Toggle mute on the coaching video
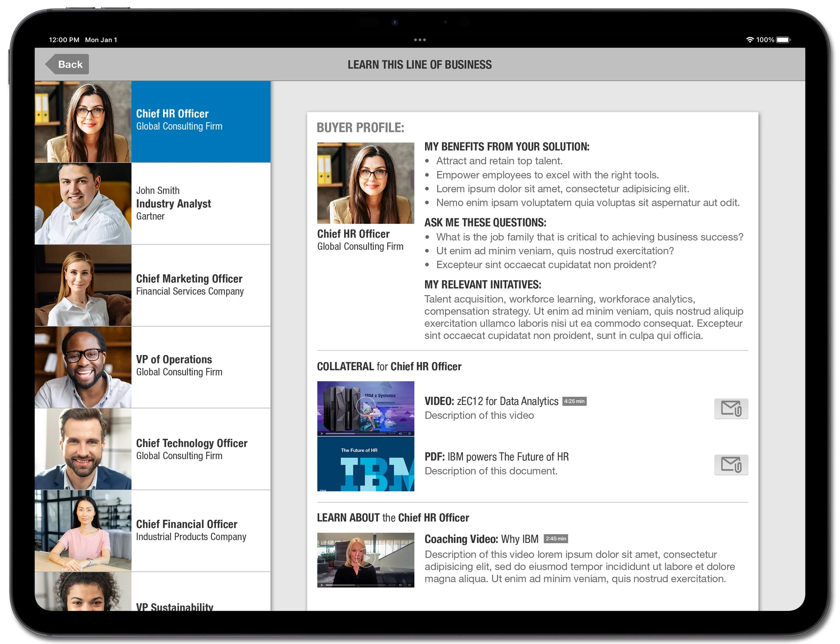The image size is (840, 644). click(401, 585)
